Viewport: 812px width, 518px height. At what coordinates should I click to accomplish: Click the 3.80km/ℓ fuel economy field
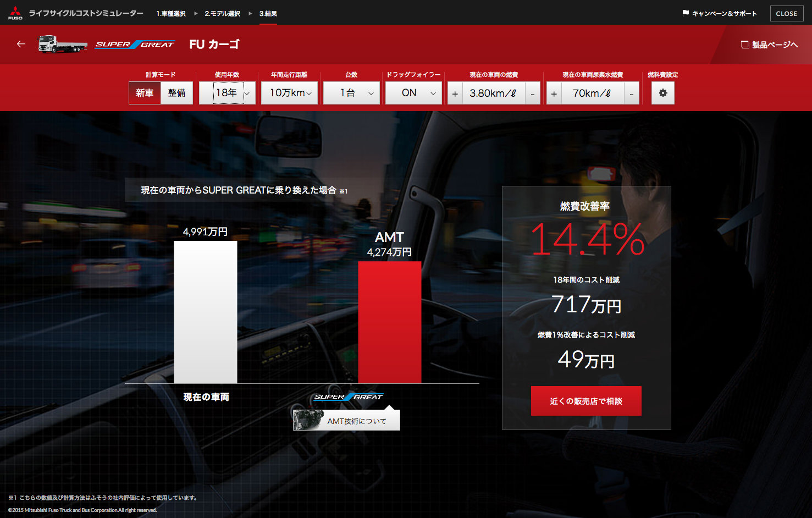(x=494, y=93)
